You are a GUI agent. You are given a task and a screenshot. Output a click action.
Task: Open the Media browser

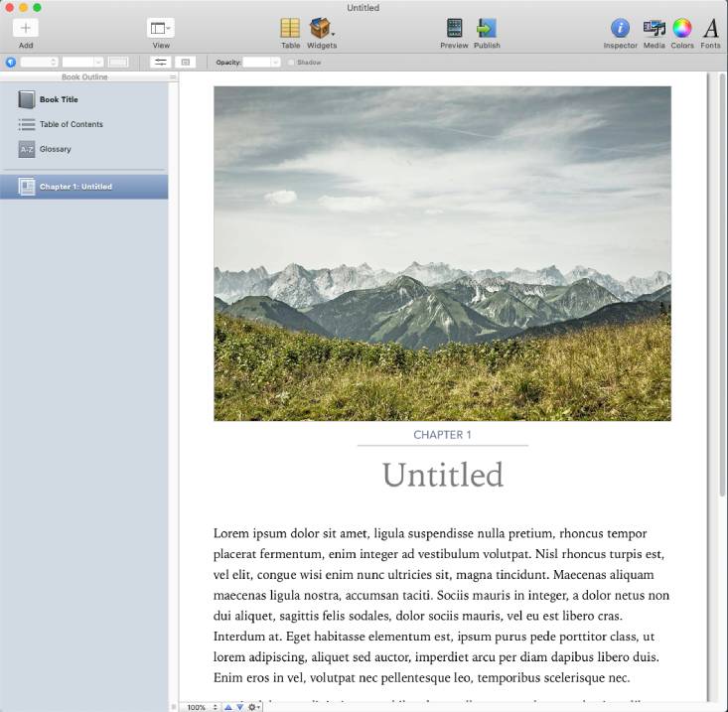[x=654, y=28]
